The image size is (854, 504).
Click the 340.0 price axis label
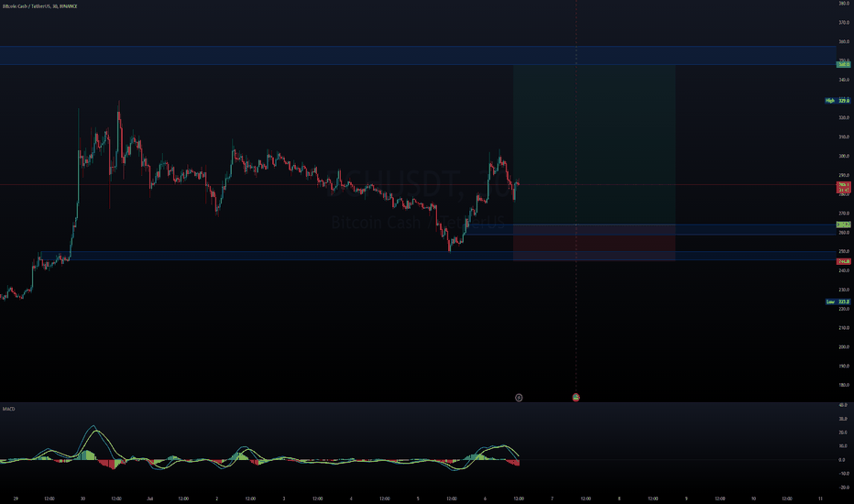coord(844,80)
